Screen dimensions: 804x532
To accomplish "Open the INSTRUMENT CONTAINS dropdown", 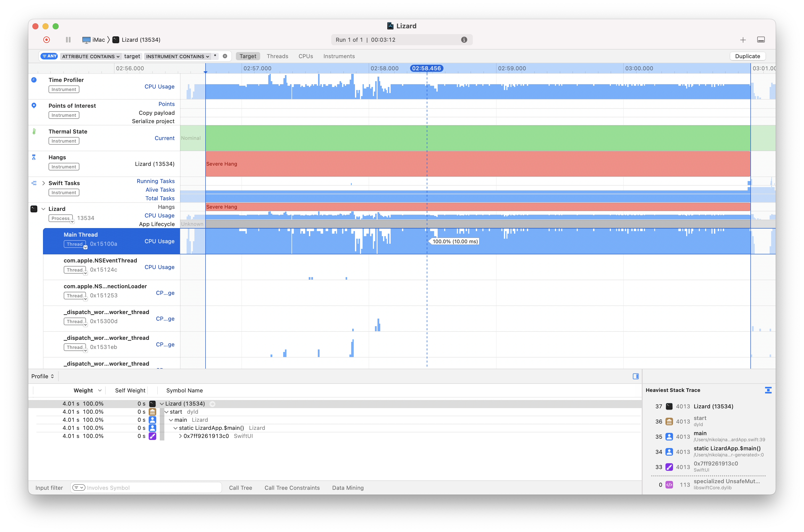I will click(177, 57).
